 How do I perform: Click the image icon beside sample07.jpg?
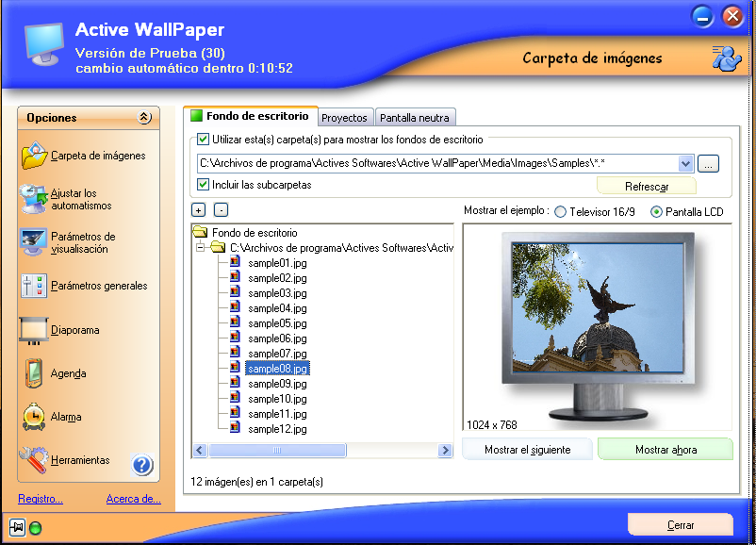235,353
